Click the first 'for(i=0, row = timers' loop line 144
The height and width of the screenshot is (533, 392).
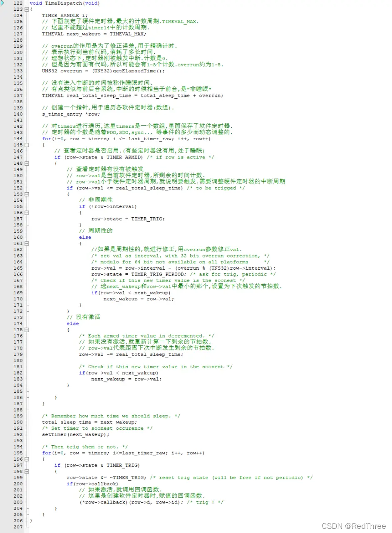point(126,139)
